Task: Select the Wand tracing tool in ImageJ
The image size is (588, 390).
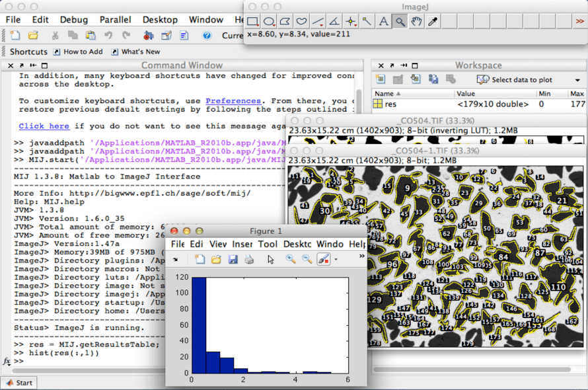Action: pos(367,22)
